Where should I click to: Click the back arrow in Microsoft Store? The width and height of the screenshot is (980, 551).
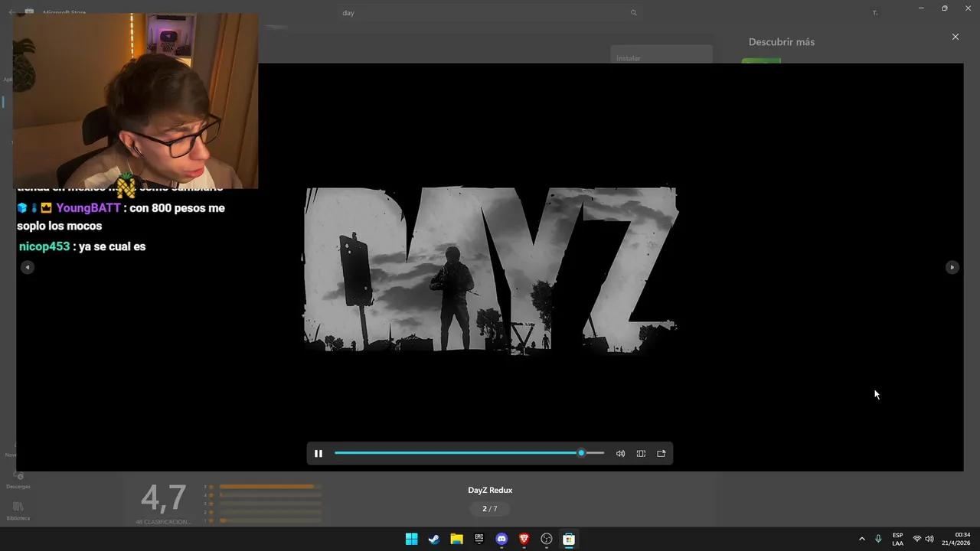[11, 13]
